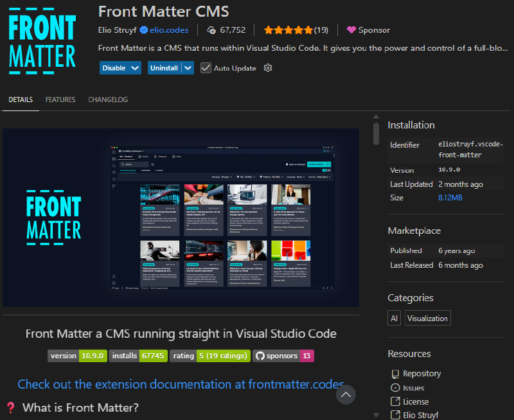Viewport: 514px width, 420px height.
Task: Collapse the scroll-to-top chevron button
Action: tap(346, 394)
